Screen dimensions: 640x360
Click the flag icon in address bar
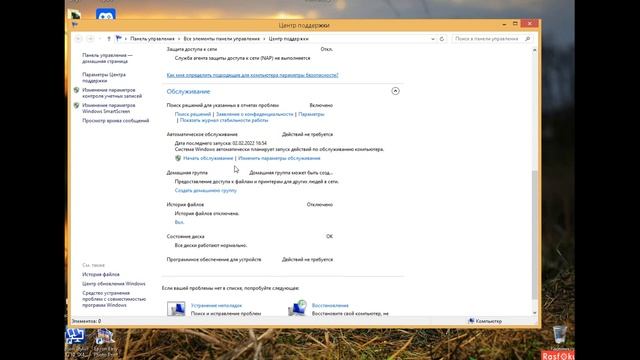pyautogui.click(x=118, y=38)
